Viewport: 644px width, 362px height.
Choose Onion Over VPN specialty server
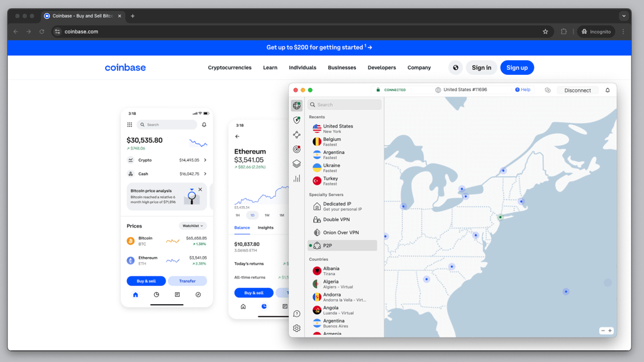(x=342, y=233)
